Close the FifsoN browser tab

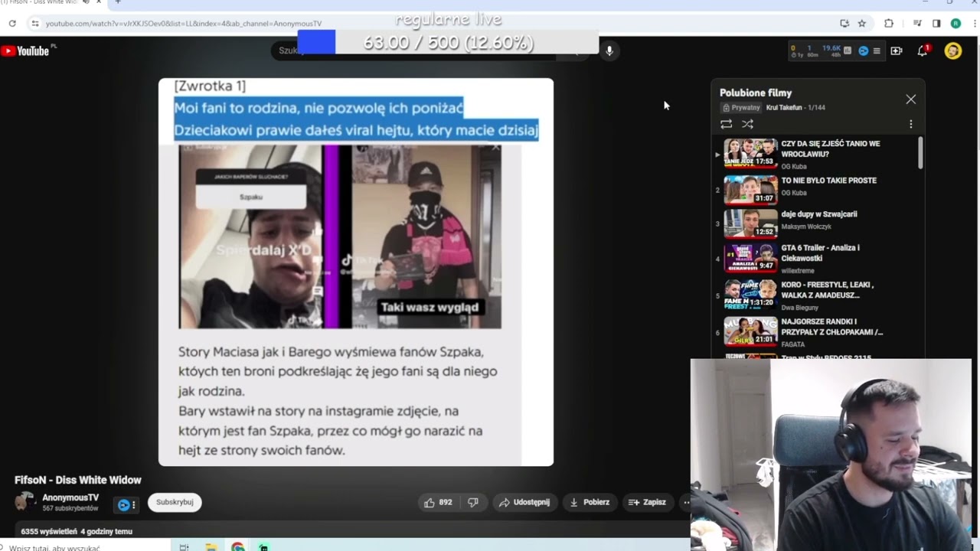pyautogui.click(x=99, y=2)
